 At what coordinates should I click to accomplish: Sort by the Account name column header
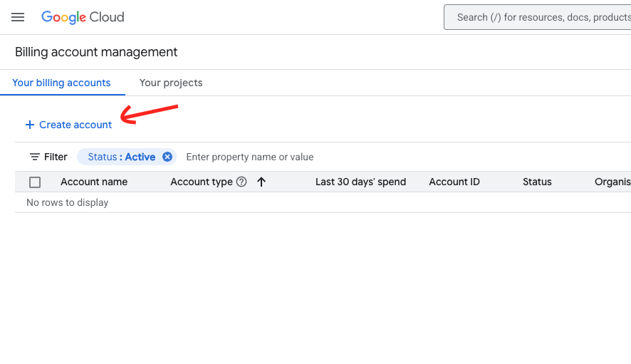(x=94, y=182)
